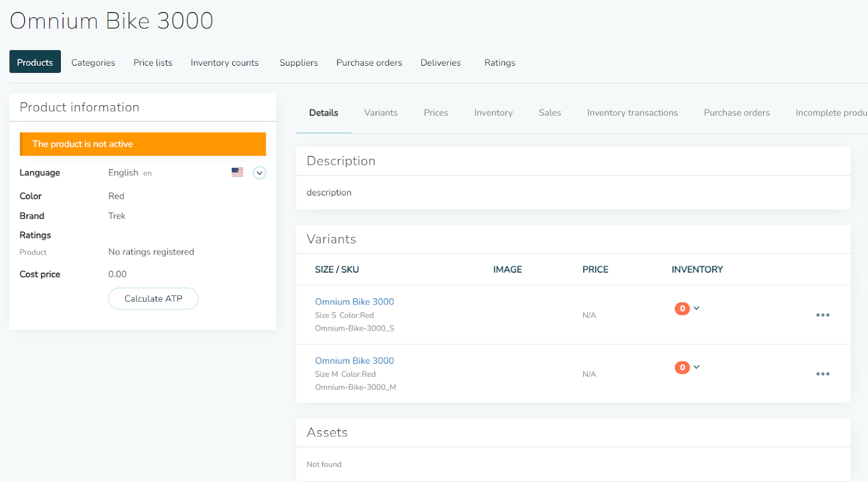Expand the inventory chevron for the Size S variant
The image size is (868, 482).
point(697,308)
